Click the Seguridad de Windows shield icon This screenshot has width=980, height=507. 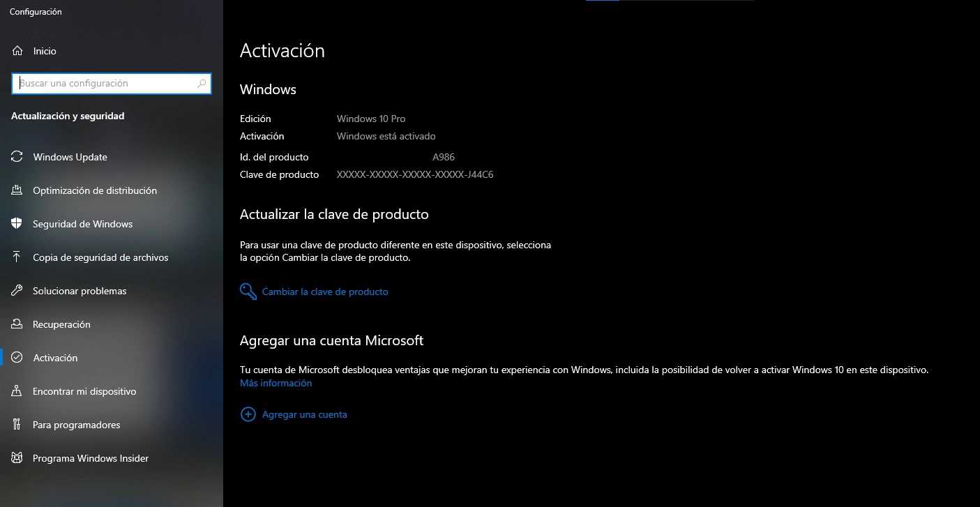(17, 224)
